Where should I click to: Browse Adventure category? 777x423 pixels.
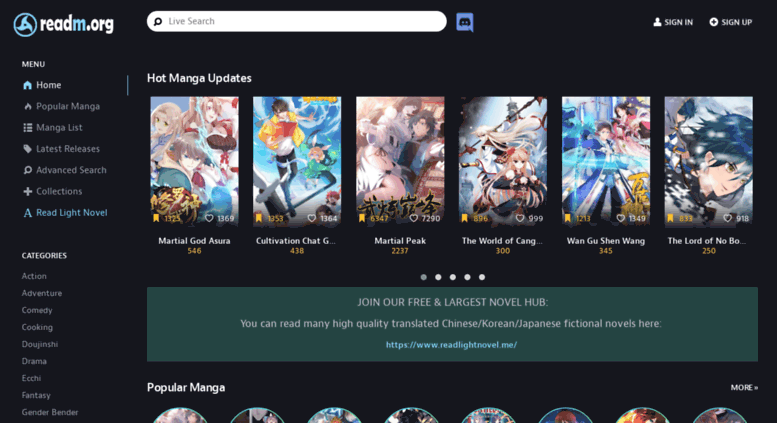click(x=42, y=293)
